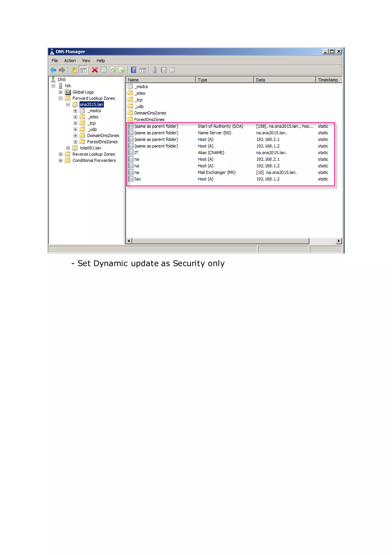Click the Back arrow toolbar icon
The image size is (392, 555).
(x=53, y=70)
